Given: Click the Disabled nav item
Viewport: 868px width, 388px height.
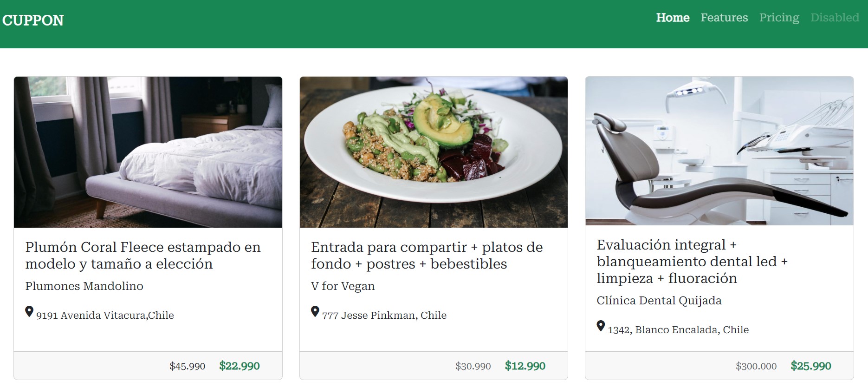Looking at the screenshot, I should pyautogui.click(x=835, y=18).
